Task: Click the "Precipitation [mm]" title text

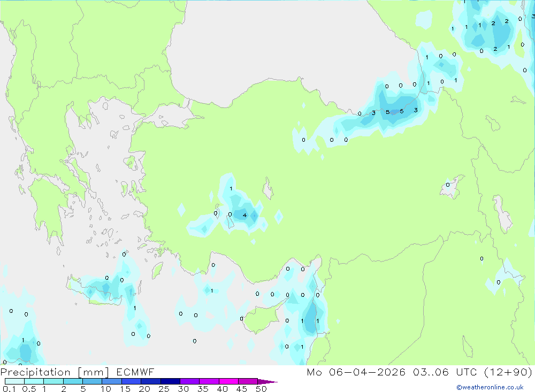Action: coord(55,372)
